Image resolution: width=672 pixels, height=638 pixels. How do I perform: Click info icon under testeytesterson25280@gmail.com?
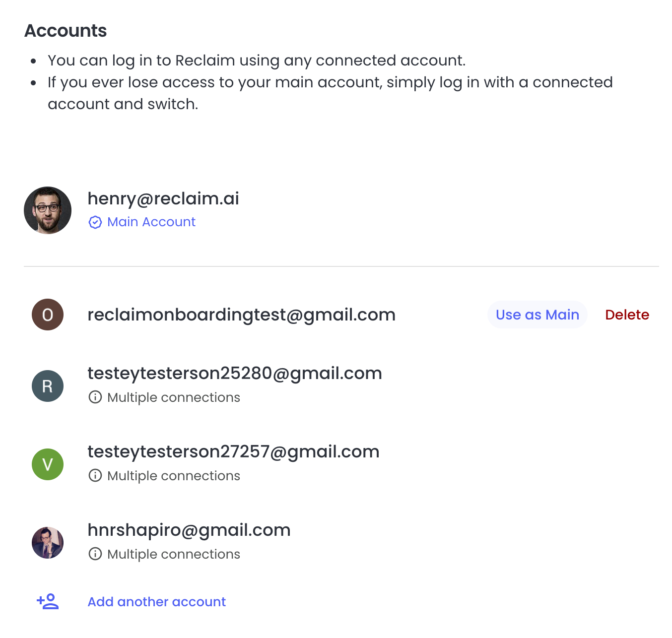pos(95,397)
